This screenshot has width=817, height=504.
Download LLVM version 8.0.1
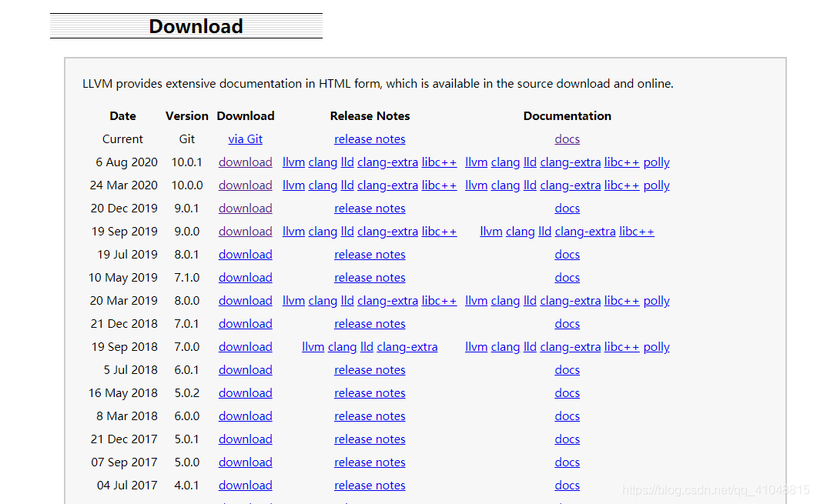[x=245, y=255]
